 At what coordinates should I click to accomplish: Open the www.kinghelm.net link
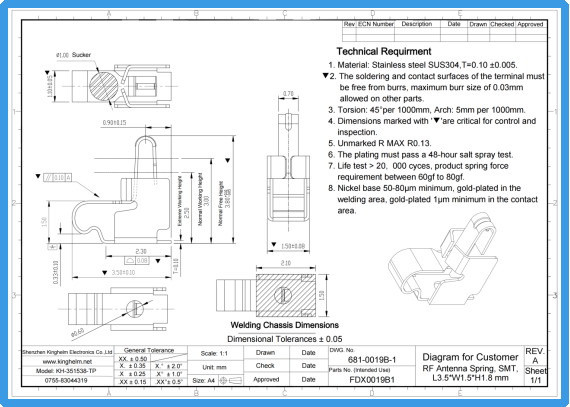click(x=67, y=362)
